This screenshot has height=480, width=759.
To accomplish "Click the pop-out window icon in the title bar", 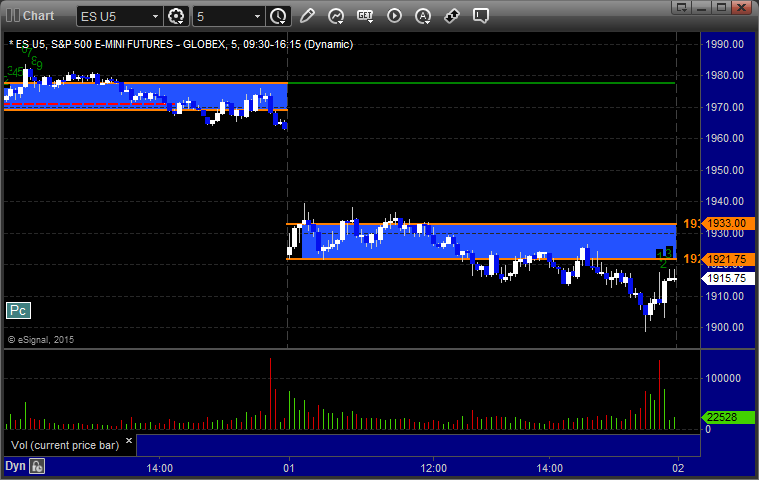I will point(682,7).
